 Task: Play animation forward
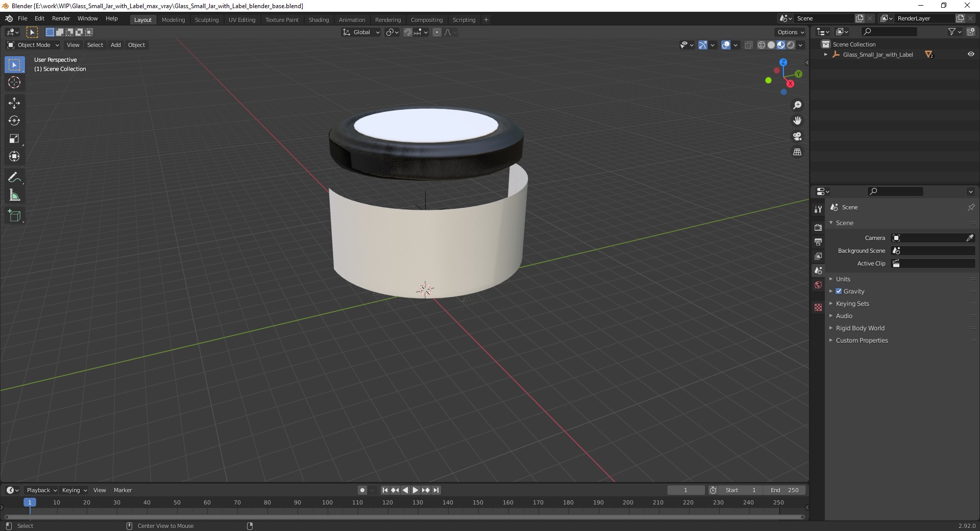tap(415, 490)
